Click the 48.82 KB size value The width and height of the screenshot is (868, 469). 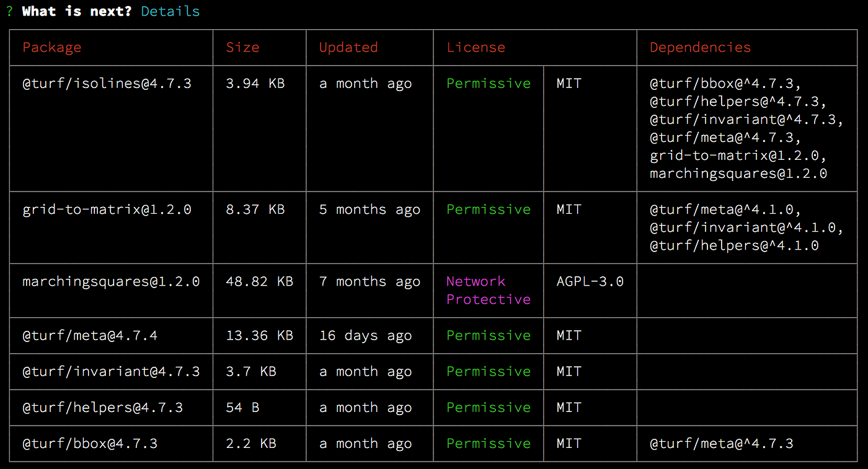260,282
